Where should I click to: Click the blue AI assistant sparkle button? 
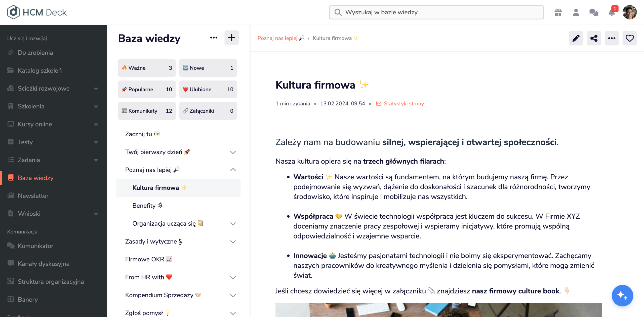tap(622, 295)
